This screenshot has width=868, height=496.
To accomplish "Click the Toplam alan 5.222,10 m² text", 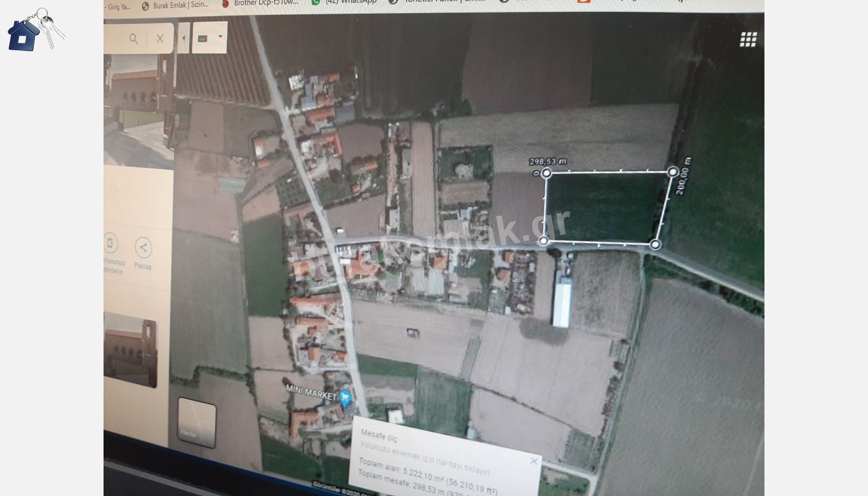I will (x=428, y=476).
